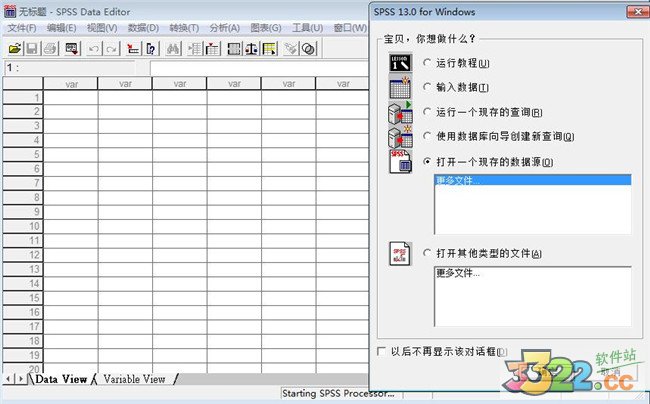Select 更多文件 in the other file types list

(458, 273)
